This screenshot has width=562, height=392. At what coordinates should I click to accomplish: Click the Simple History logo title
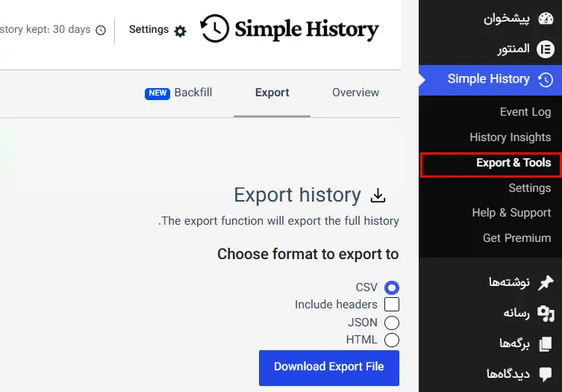[307, 29]
